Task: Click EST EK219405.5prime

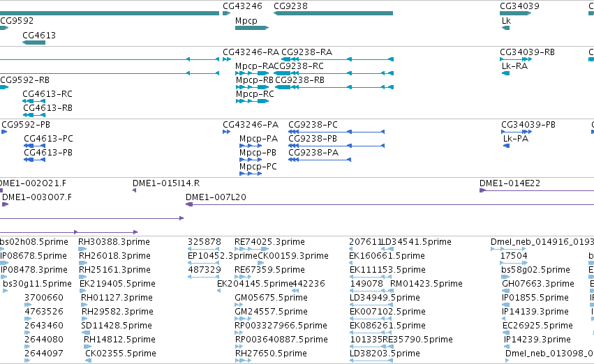Action: click(117, 285)
